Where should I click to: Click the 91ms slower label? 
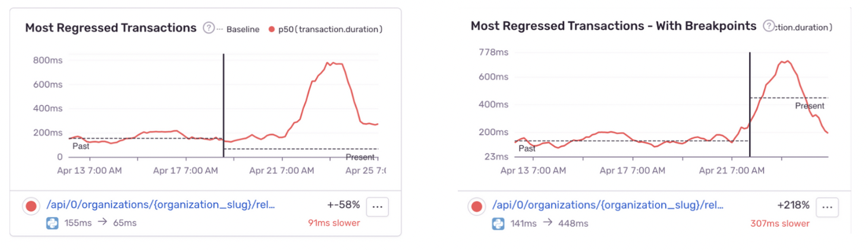[x=334, y=223]
